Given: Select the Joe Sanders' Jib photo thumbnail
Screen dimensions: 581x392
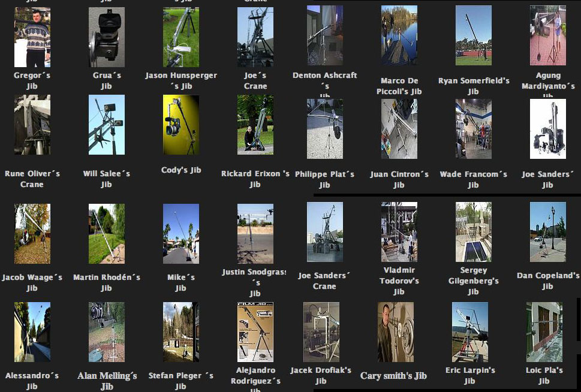Looking at the screenshot, I should (548, 129).
